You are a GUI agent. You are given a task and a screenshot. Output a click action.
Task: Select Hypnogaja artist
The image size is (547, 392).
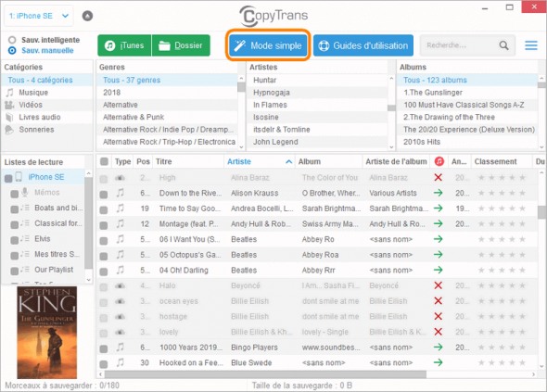[x=317, y=93]
